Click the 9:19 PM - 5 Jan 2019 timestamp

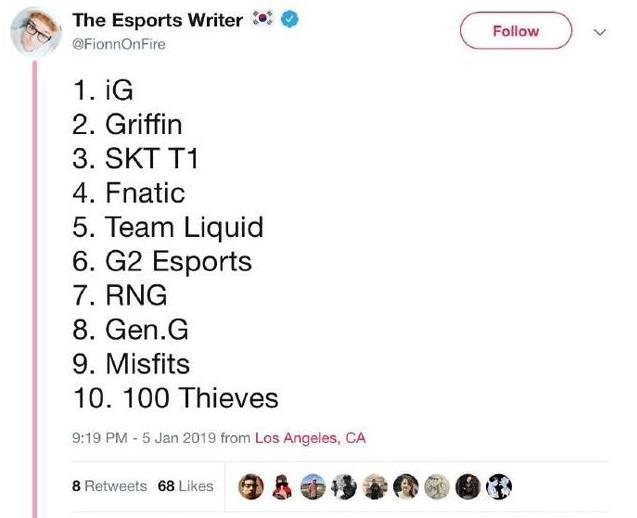[x=144, y=438]
